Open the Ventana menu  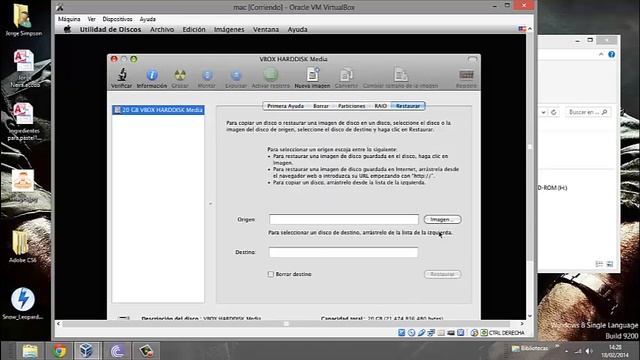[x=266, y=29]
